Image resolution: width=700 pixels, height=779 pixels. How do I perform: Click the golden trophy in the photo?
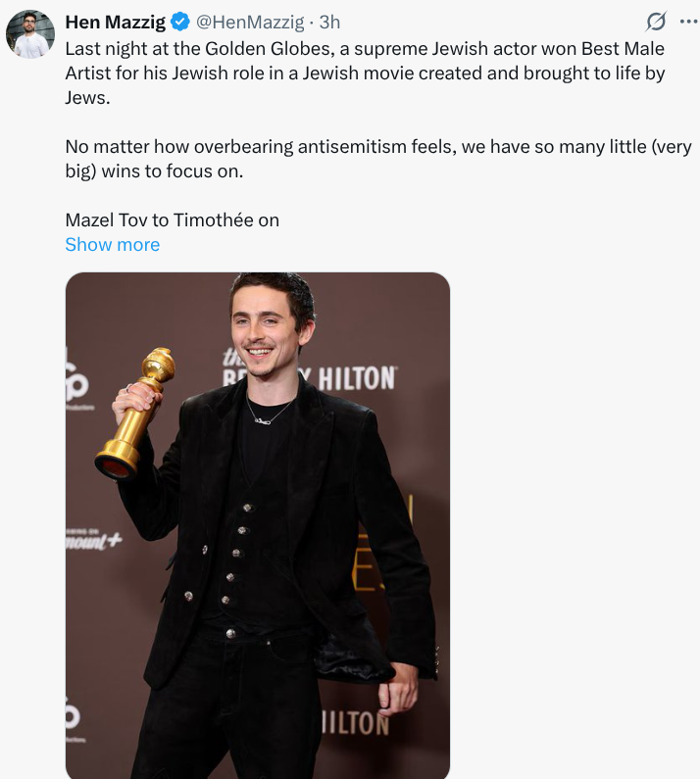coord(135,414)
